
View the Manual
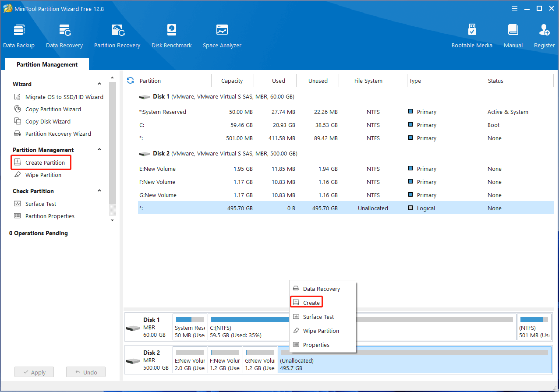[x=513, y=35]
